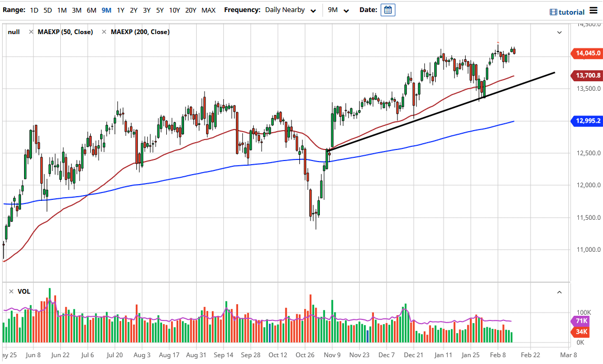Collapse the VOL volume panel
This screenshot has width=603, height=364.
click(x=559, y=292)
